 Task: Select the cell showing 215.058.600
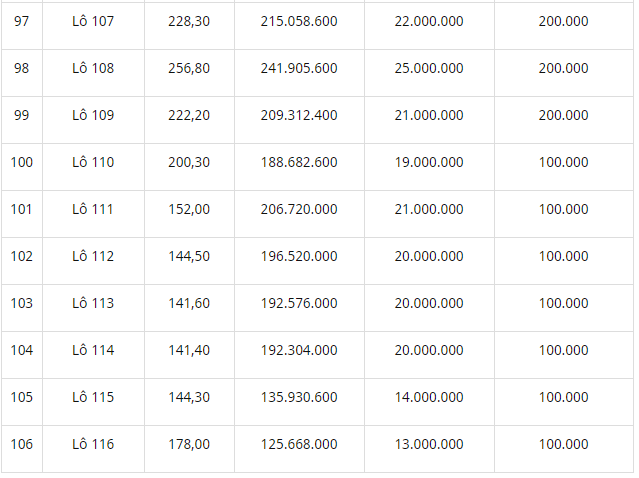299,21
